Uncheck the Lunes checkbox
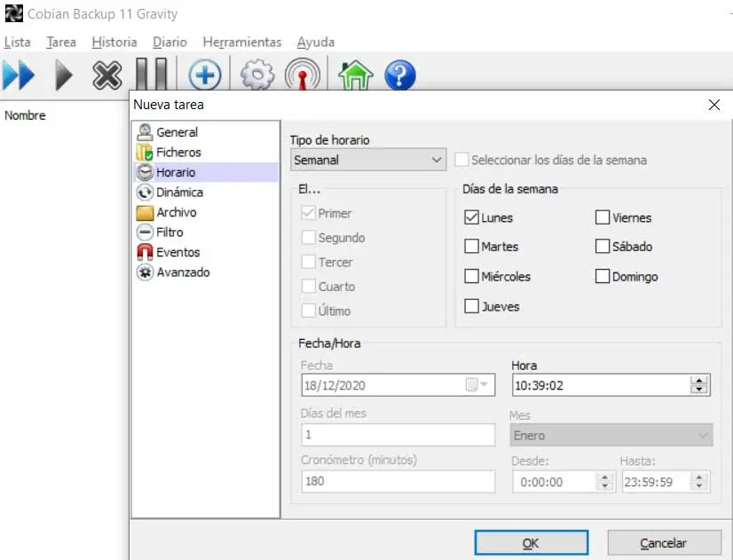 pyautogui.click(x=471, y=217)
